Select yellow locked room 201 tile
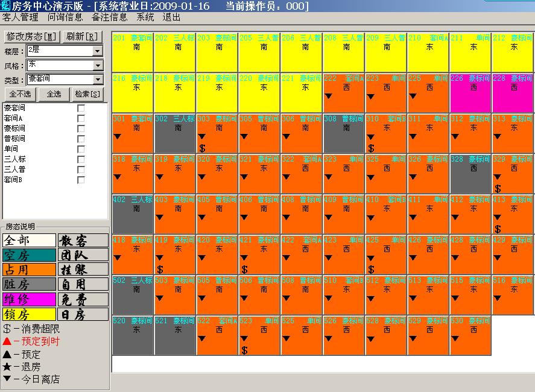Screen dimensions: 535x392 tap(133, 52)
